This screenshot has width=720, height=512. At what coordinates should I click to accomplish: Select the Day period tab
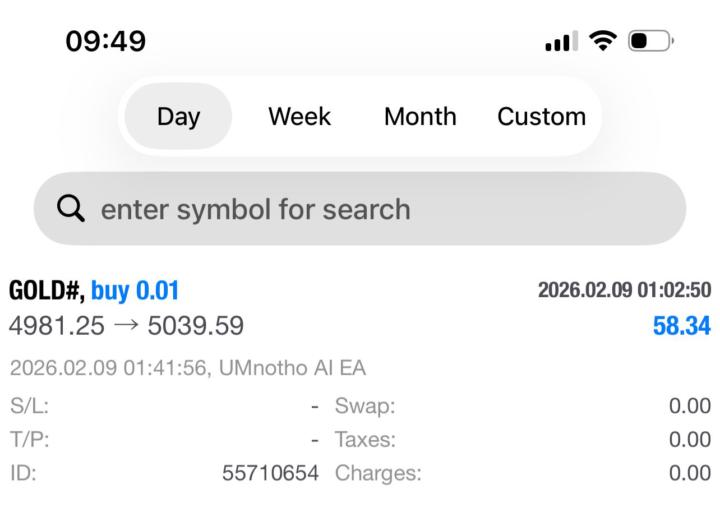click(x=178, y=116)
